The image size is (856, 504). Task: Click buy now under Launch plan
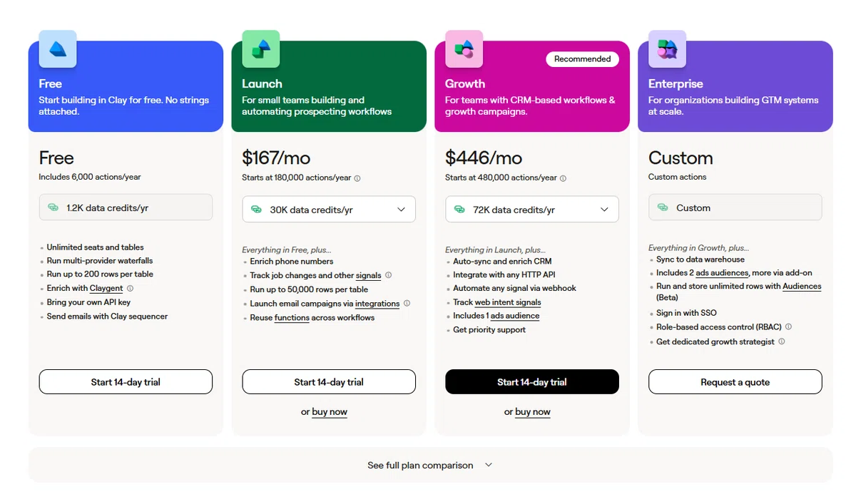tap(330, 412)
